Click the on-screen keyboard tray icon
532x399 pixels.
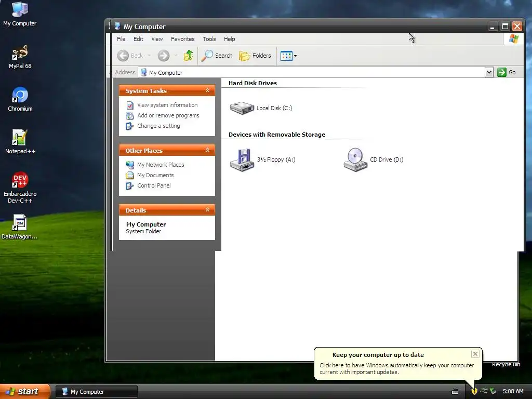455,392
